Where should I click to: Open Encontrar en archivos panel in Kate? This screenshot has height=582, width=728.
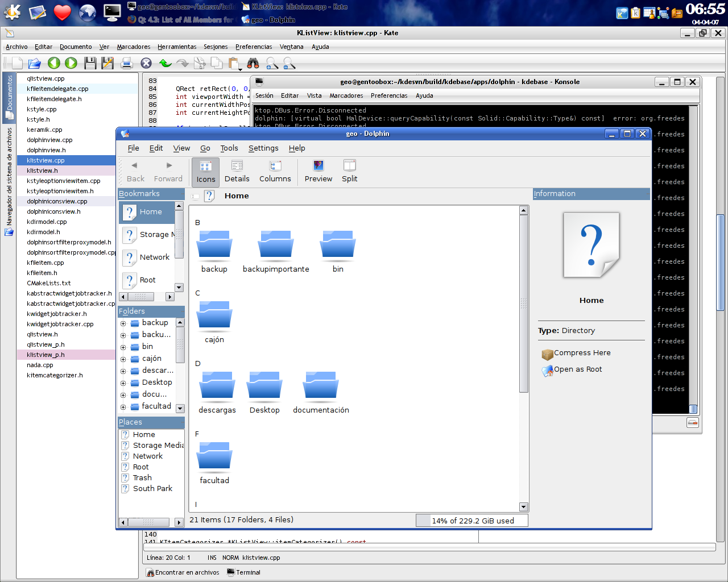pos(183,572)
